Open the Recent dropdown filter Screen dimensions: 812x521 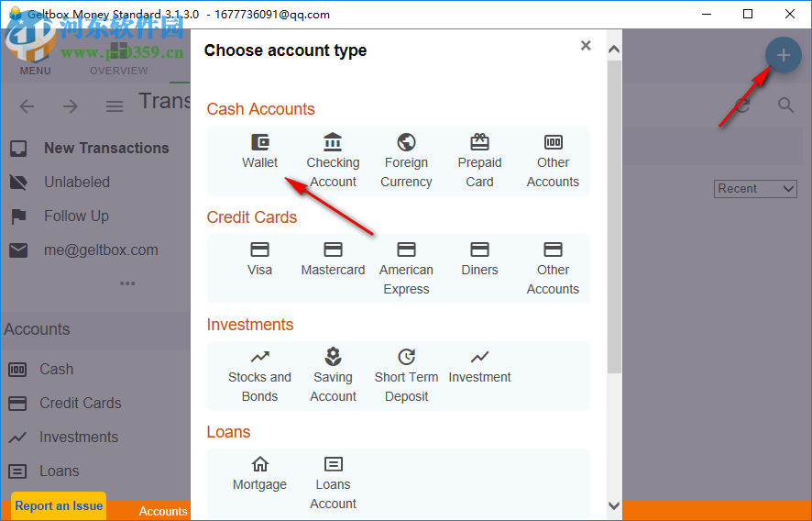[756, 189]
